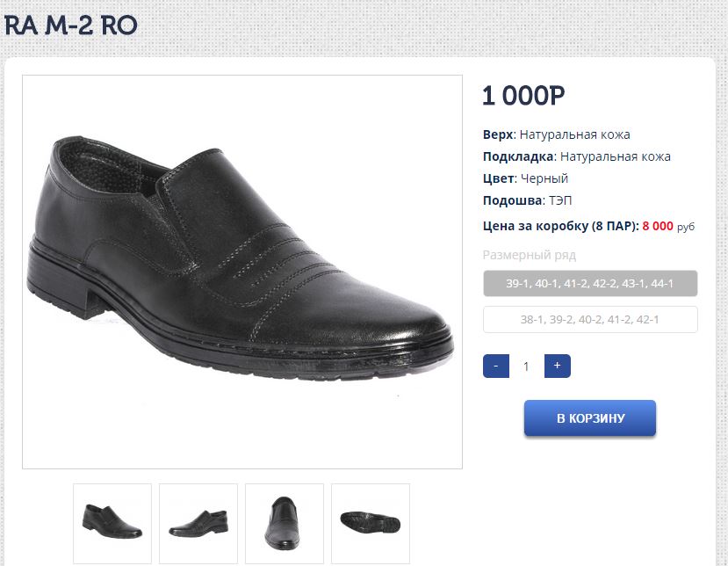
Task: Open the second angled shoe thumbnail
Action: click(x=198, y=523)
